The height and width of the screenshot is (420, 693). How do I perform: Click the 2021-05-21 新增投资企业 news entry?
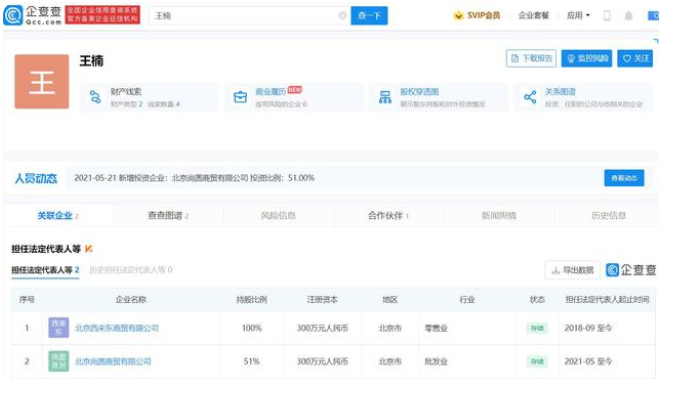(194, 178)
